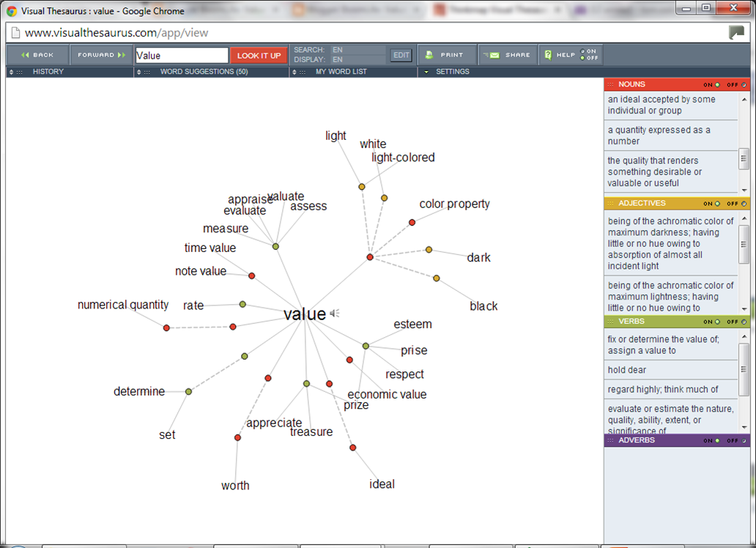
Task: Click the green node joining appraise and assess
Action: click(x=275, y=246)
